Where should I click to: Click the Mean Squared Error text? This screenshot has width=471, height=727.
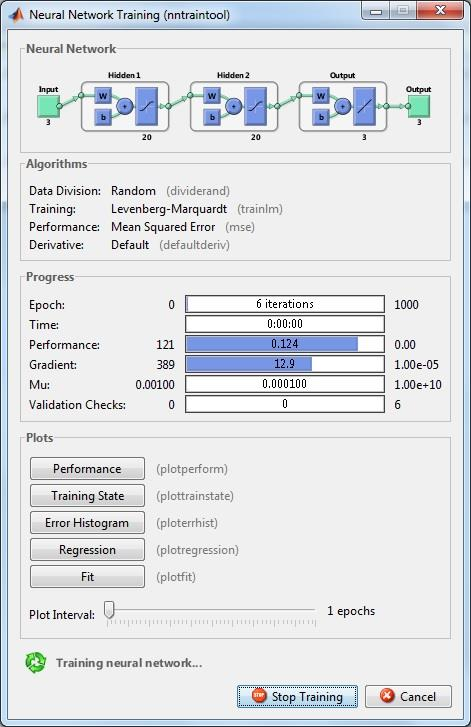pos(163,227)
